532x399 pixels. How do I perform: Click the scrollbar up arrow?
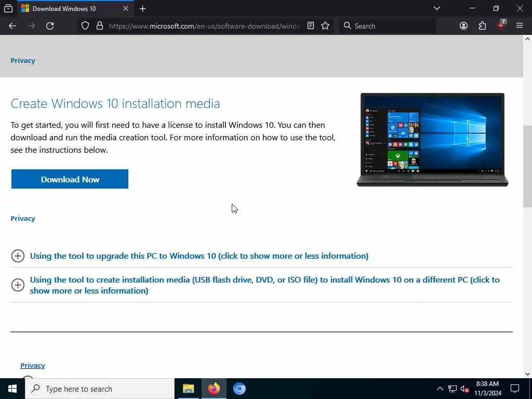(x=527, y=39)
